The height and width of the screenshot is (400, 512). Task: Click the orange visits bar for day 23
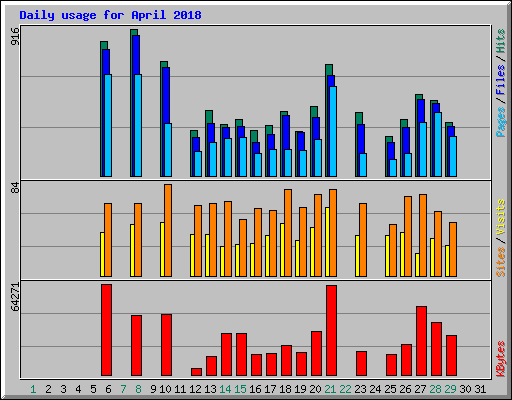coord(363,240)
